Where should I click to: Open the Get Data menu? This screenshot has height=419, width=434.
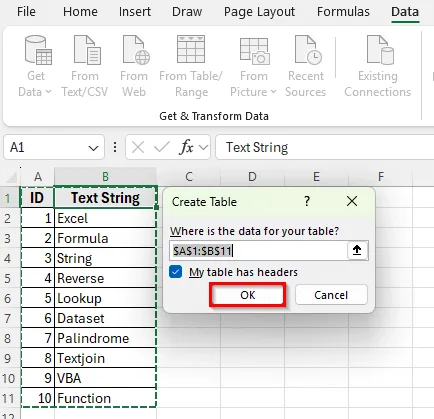(35, 66)
